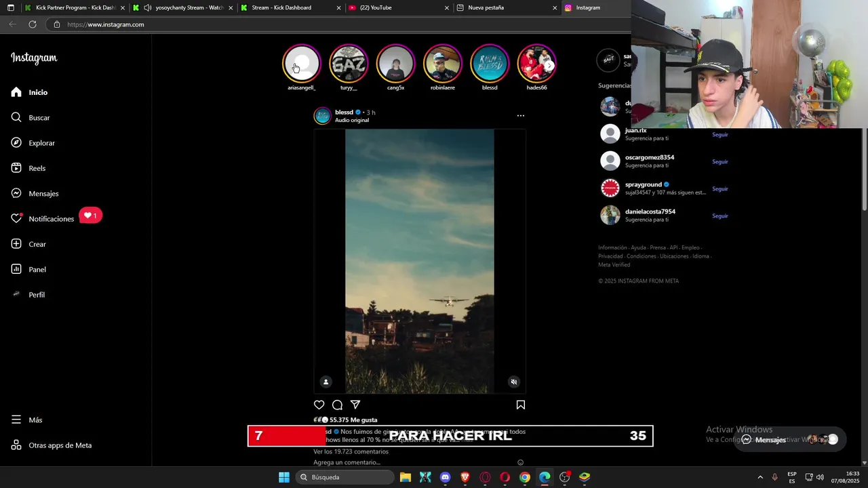
Task: Open blessd story circle
Action: [490, 64]
